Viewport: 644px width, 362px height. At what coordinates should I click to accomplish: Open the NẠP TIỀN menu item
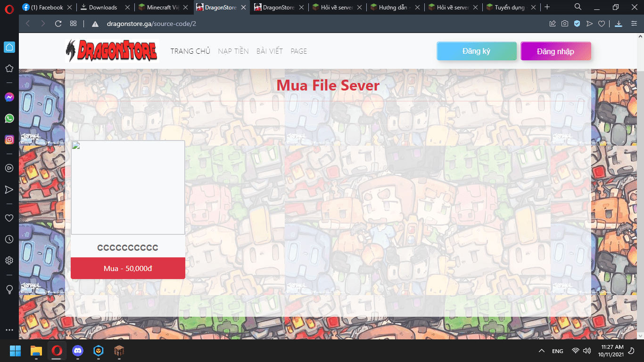(x=233, y=51)
